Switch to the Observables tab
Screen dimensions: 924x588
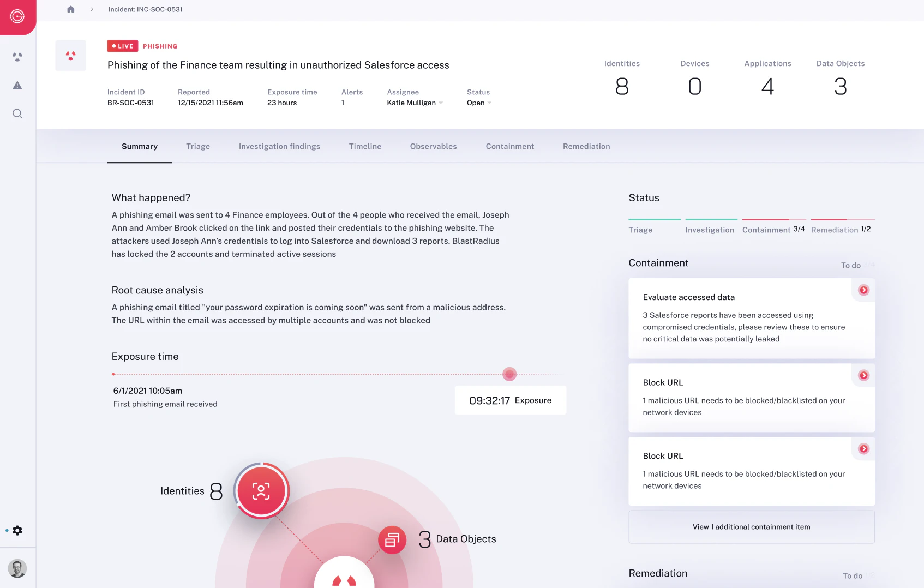coord(433,146)
